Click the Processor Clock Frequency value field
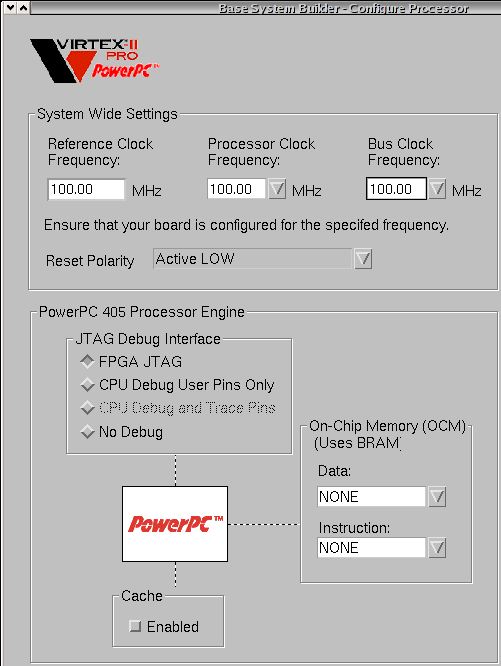This screenshot has height=666, width=501. [236, 189]
